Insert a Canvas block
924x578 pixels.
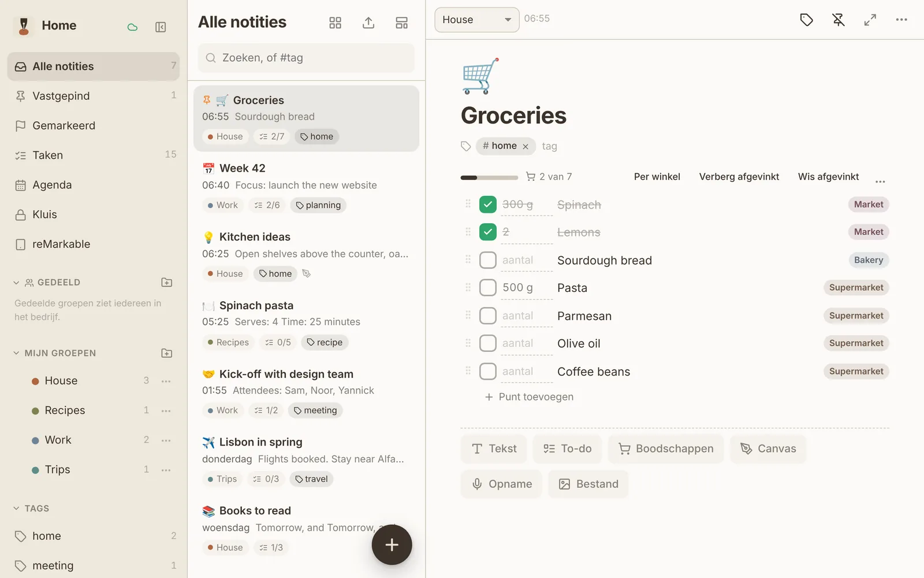click(x=768, y=449)
